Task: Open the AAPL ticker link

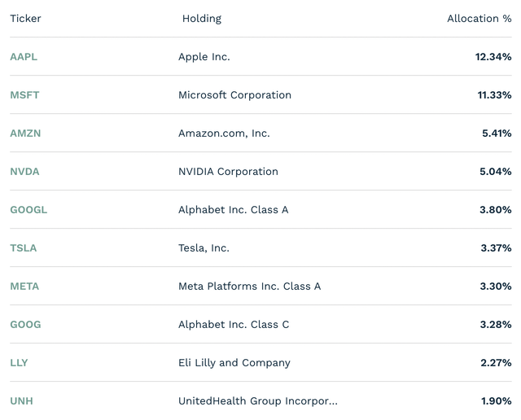Action: coord(24,57)
